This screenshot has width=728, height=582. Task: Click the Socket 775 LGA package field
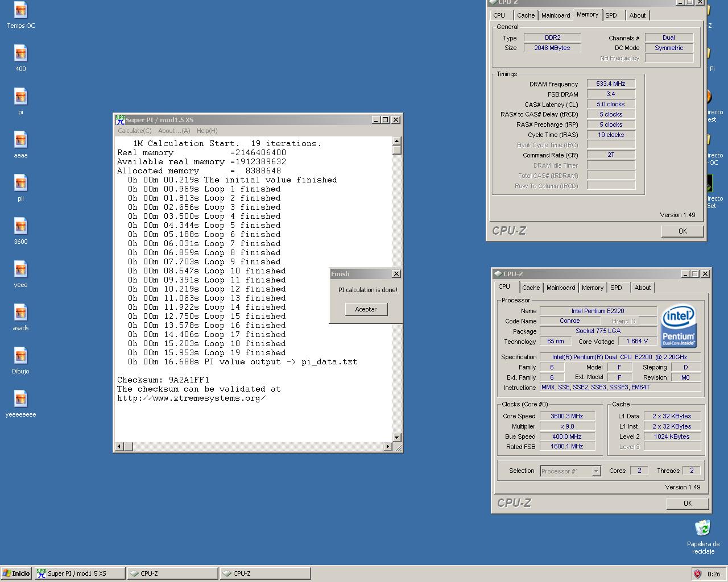click(598, 331)
